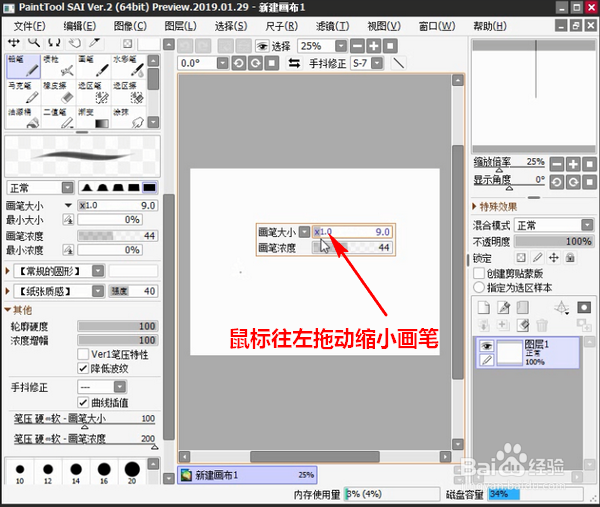Create a new linework pen layer
The width and height of the screenshot is (600, 507).
pyautogui.click(x=504, y=307)
